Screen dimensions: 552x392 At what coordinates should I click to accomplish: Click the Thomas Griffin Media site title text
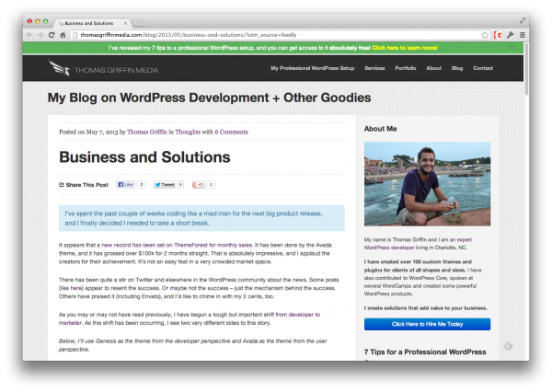[x=117, y=70]
